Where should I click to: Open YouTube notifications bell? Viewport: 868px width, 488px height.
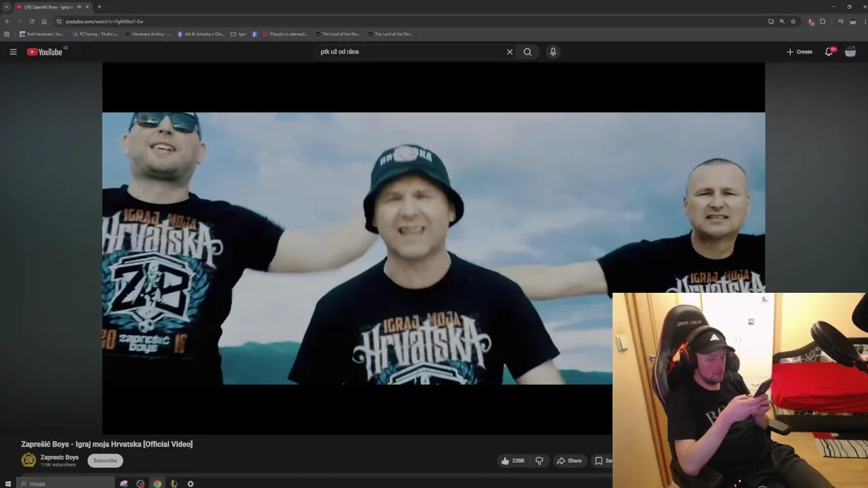(x=829, y=52)
